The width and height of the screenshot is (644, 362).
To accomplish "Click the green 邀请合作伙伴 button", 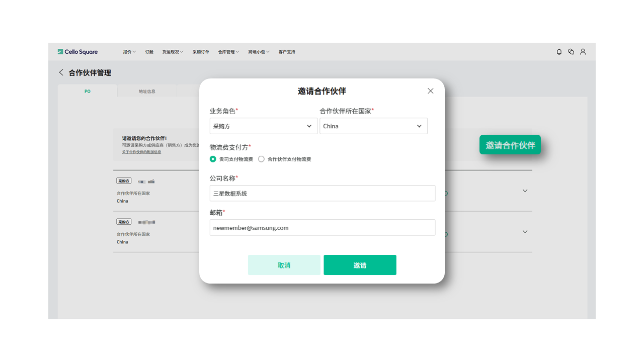I will (x=510, y=144).
